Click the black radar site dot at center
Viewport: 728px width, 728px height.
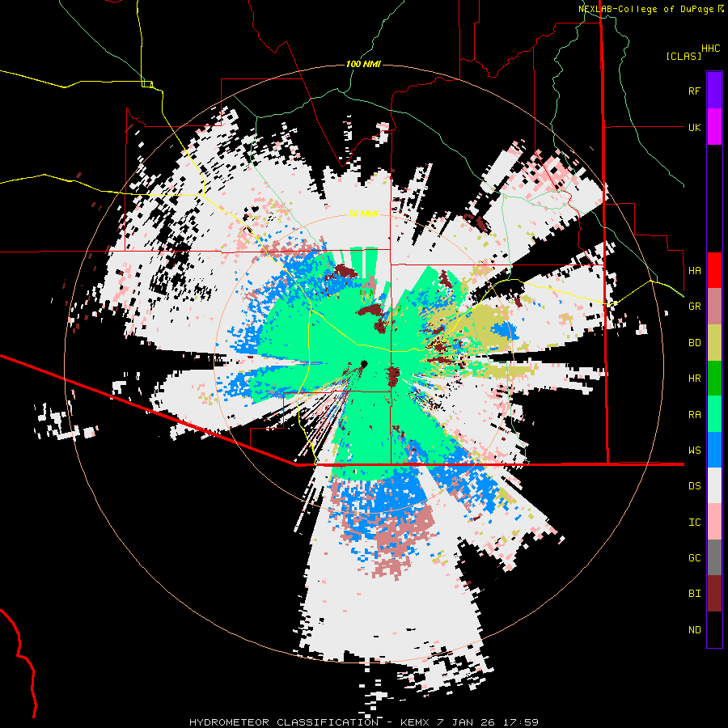click(x=364, y=363)
